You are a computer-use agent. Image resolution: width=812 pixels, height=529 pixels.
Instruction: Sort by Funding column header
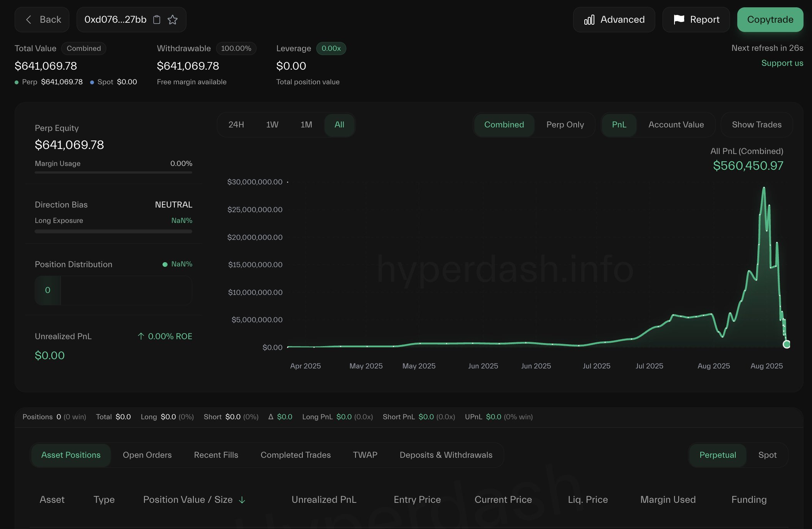pos(749,500)
